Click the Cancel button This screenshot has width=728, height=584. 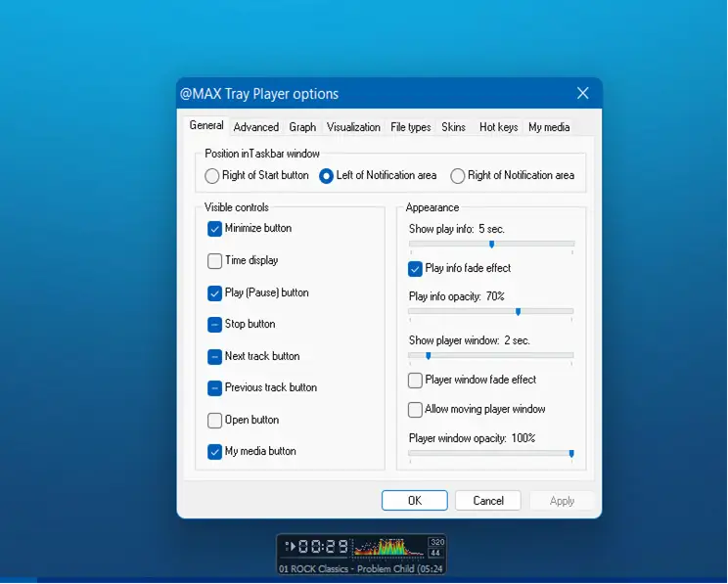(x=488, y=501)
